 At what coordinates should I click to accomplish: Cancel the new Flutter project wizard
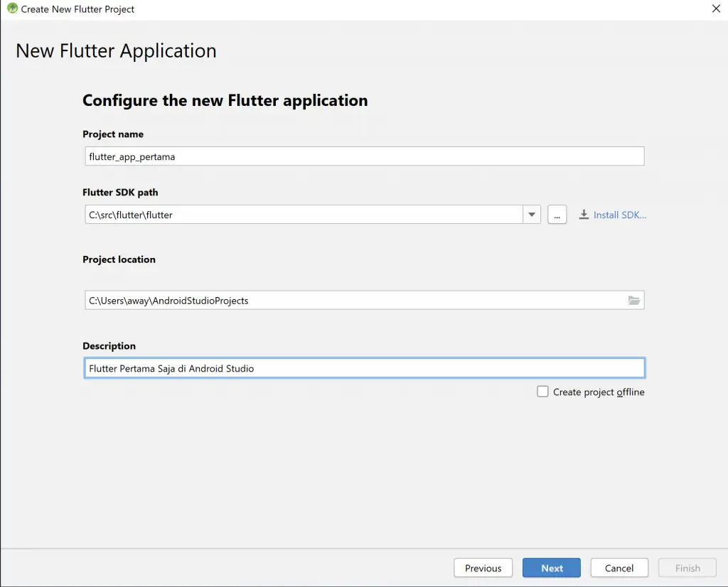(x=619, y=568)
